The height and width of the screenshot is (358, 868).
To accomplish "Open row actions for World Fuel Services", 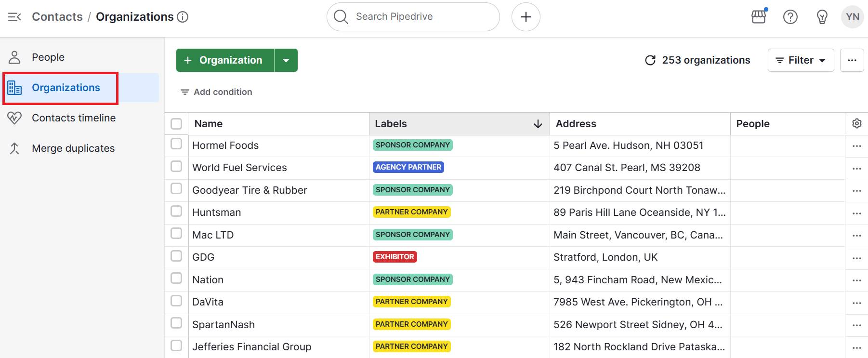I will pos(856,169).
